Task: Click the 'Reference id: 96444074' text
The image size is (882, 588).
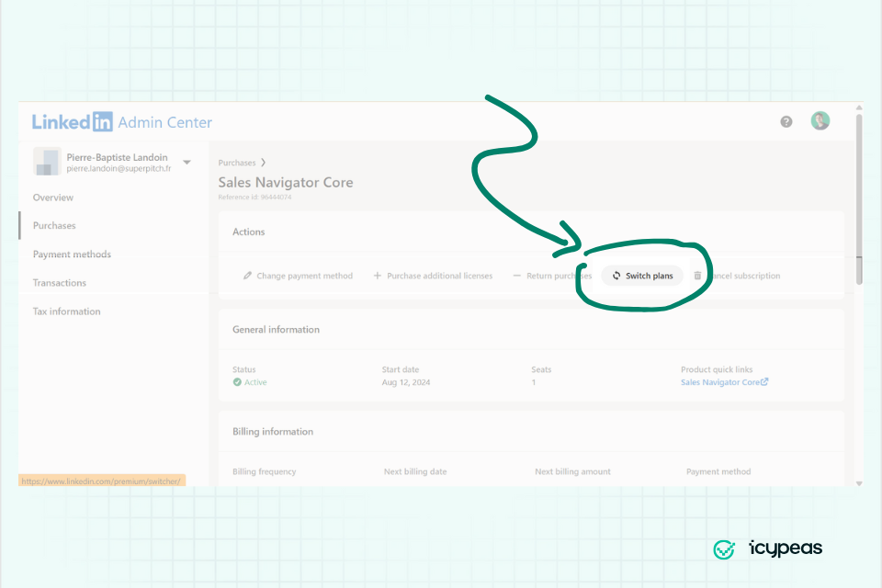Action: click(254, 197)
